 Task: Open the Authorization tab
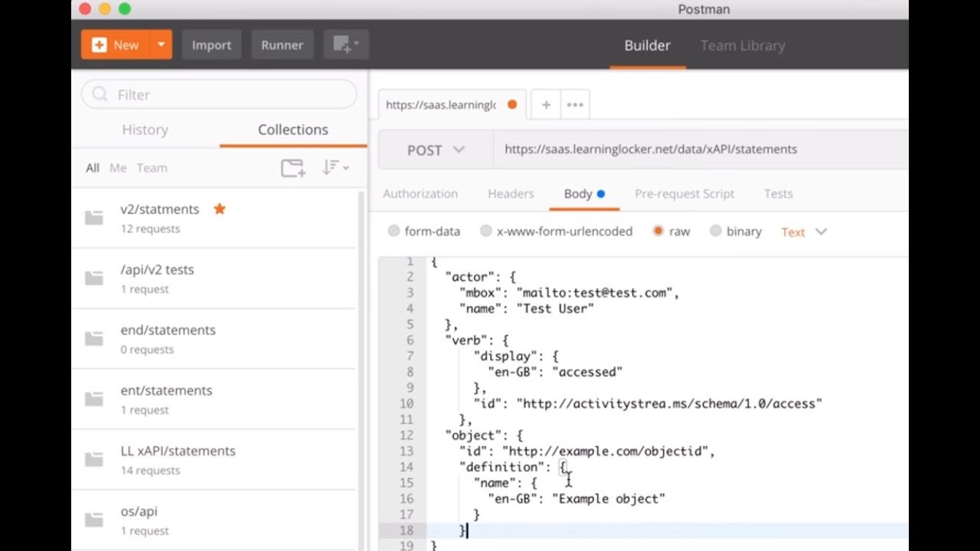pos(420,194)
